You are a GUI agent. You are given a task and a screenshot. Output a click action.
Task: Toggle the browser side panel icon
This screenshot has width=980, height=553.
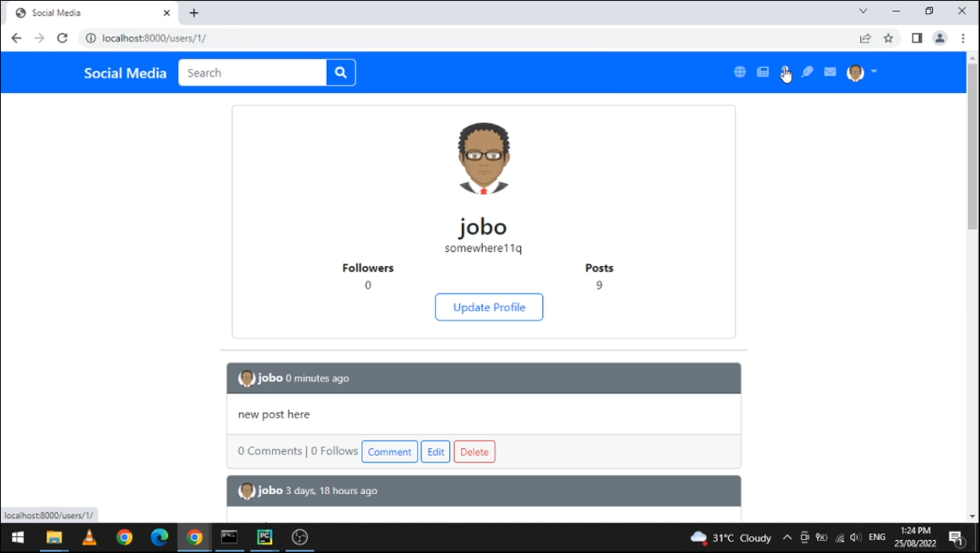point(917,38)
